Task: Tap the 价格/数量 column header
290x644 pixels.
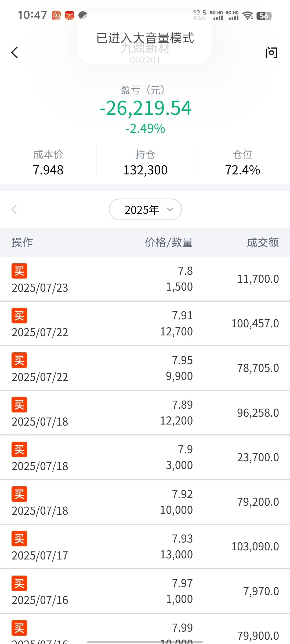Action: [x=169, y=243]
